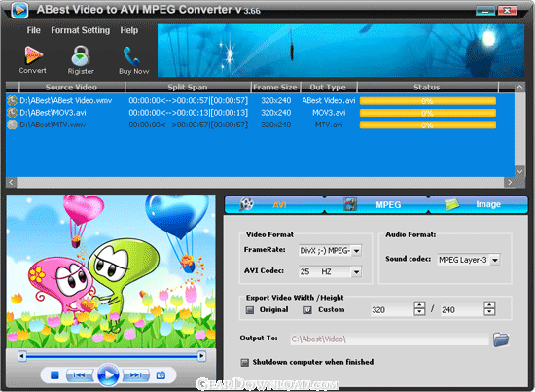Open the 25 HZ dropdown
The image size is (535, 392).
coord(357,272)
